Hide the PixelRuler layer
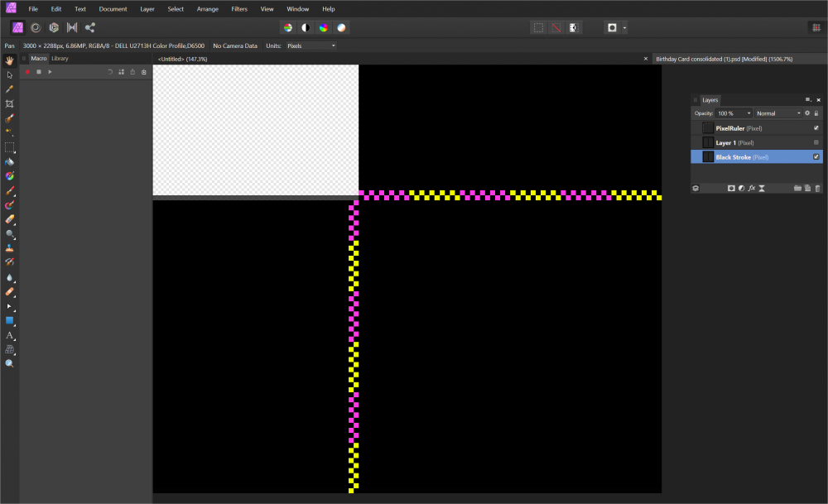 point(816,128)
